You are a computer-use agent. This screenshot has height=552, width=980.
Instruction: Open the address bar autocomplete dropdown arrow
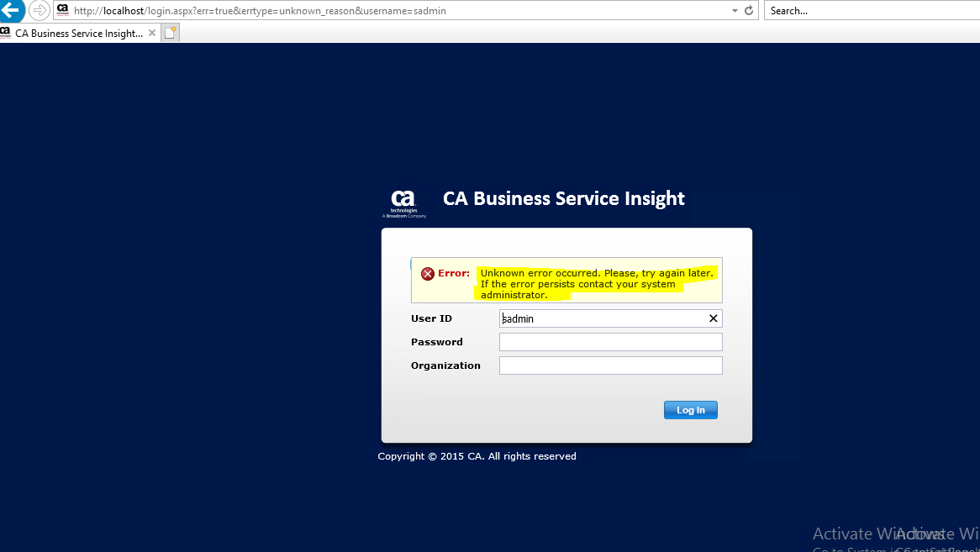(735, 11)
